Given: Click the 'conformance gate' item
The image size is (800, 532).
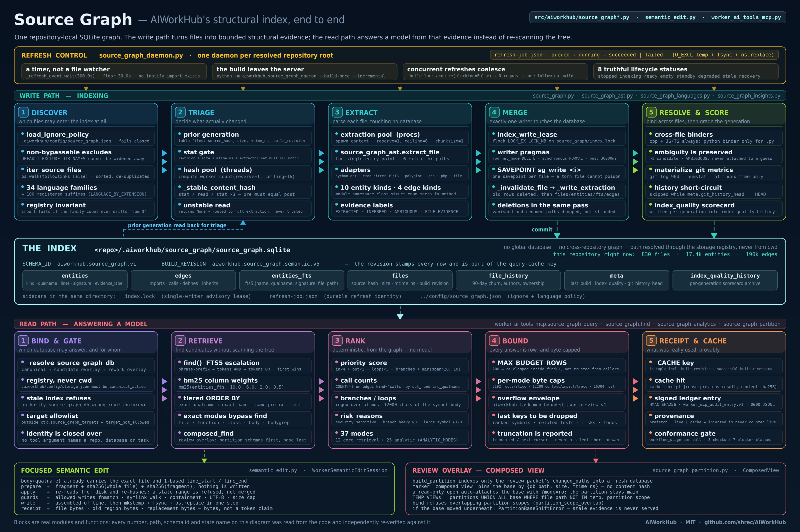Looking at the screenshot, I should [x=714, y=436].
